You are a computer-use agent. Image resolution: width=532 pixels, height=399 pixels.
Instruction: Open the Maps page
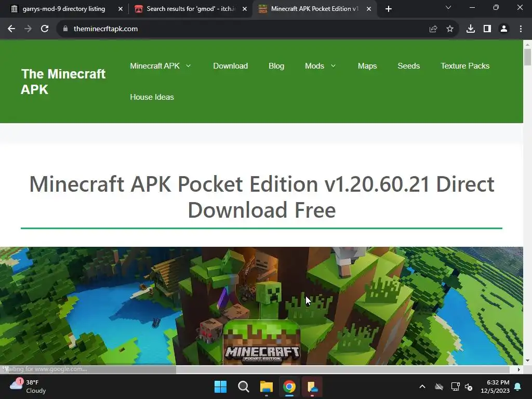367,66
